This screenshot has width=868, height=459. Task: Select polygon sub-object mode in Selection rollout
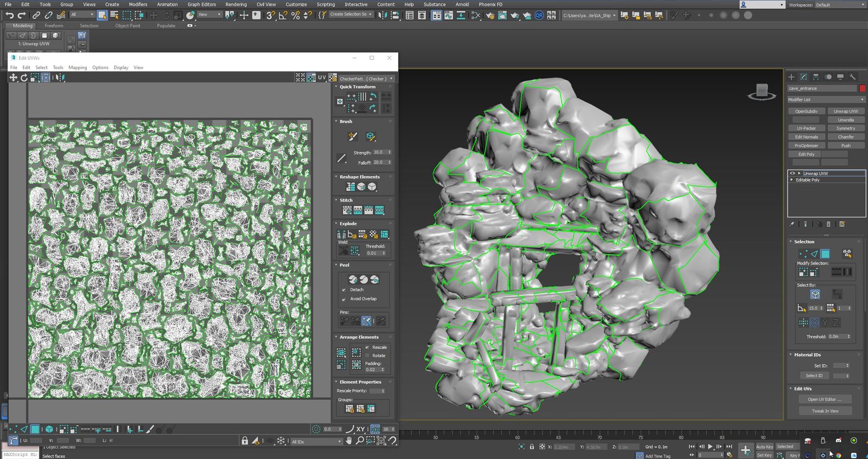[825, 254]
